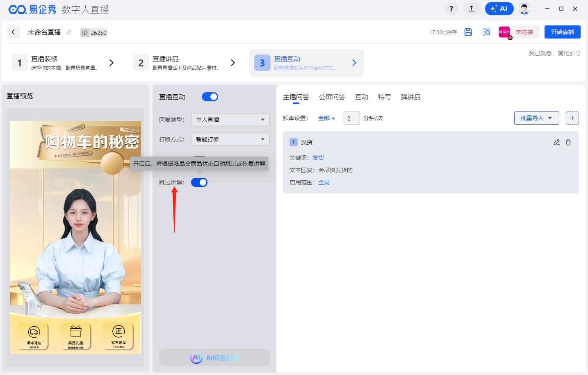The height and width of the screenshot is (375, 588).
Task: Expand the 回复类型 dropdown
Action: pos(230,120)
